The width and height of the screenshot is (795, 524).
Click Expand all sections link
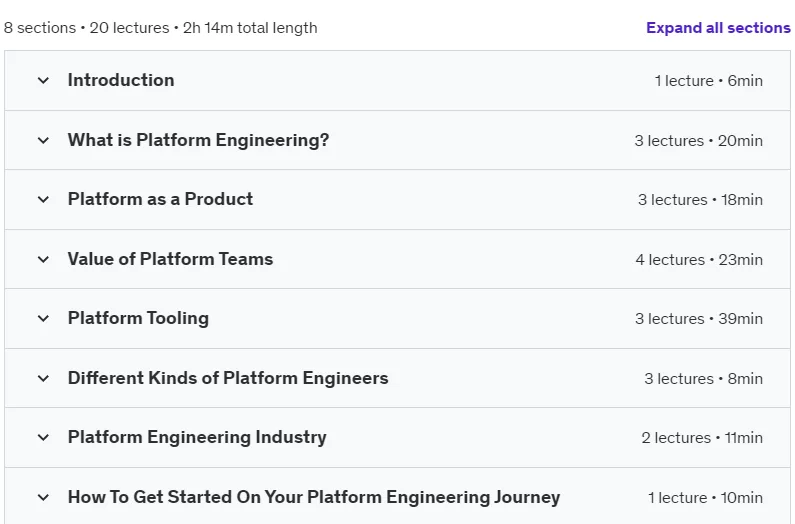click(718, 28)
